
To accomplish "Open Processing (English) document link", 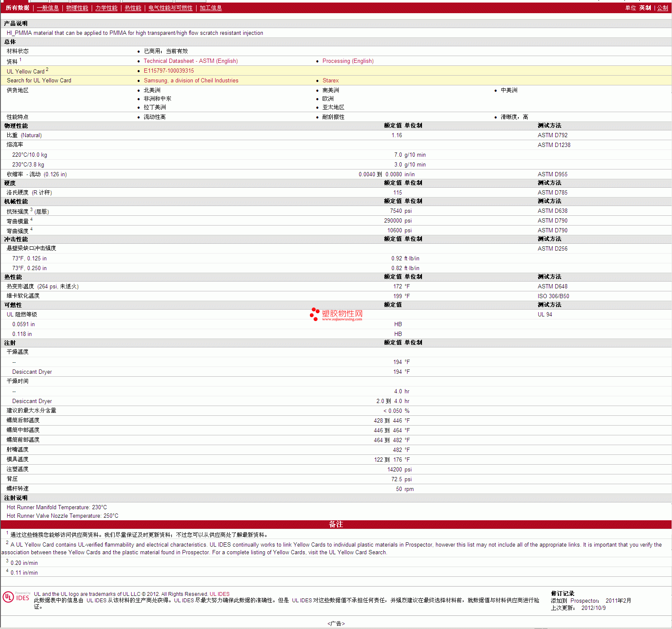I will click(x=348, y=61).
